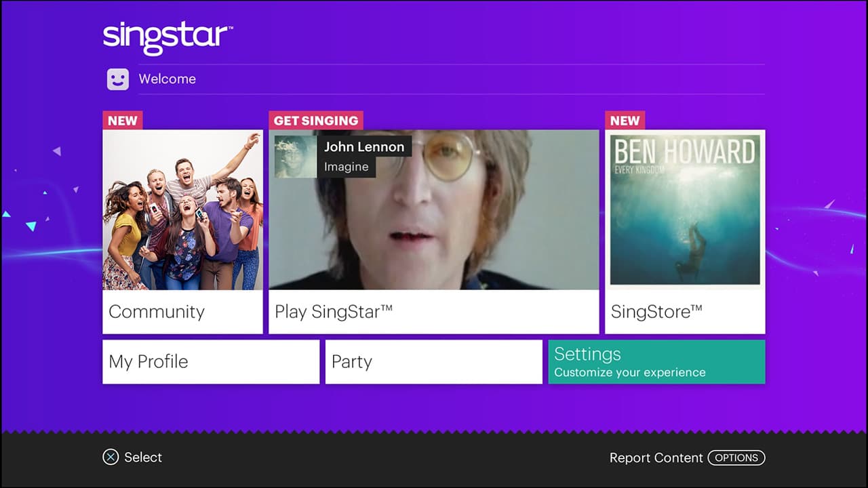Click the Imagine song title label

(x=347, y=167)
